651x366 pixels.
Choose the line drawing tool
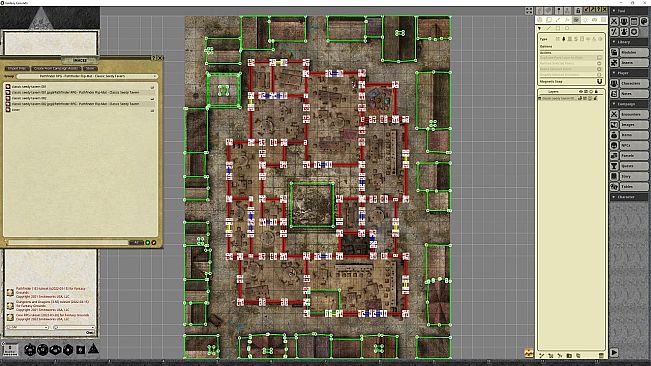[x=548, y=28]
